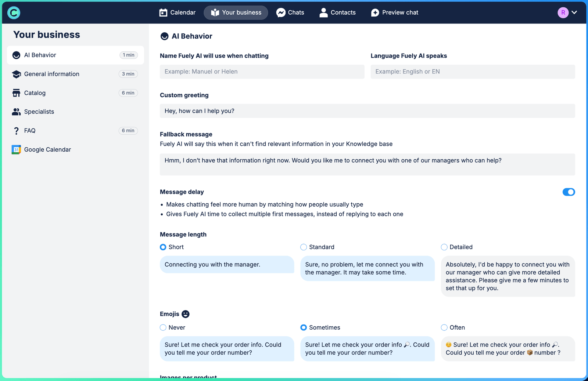Screen dimensions: 588x381
Task: Click the General information graduation cap icon
Action: point(16,74)
